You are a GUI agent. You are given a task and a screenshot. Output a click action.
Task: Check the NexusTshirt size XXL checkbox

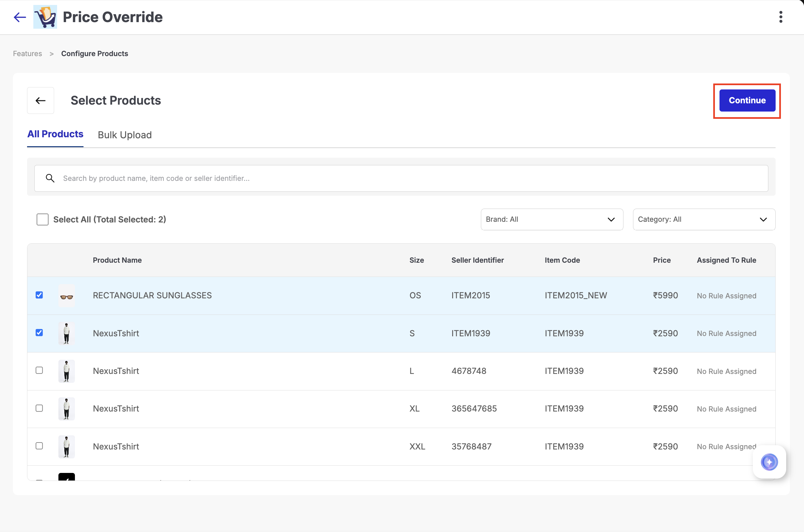click(39, 446)
